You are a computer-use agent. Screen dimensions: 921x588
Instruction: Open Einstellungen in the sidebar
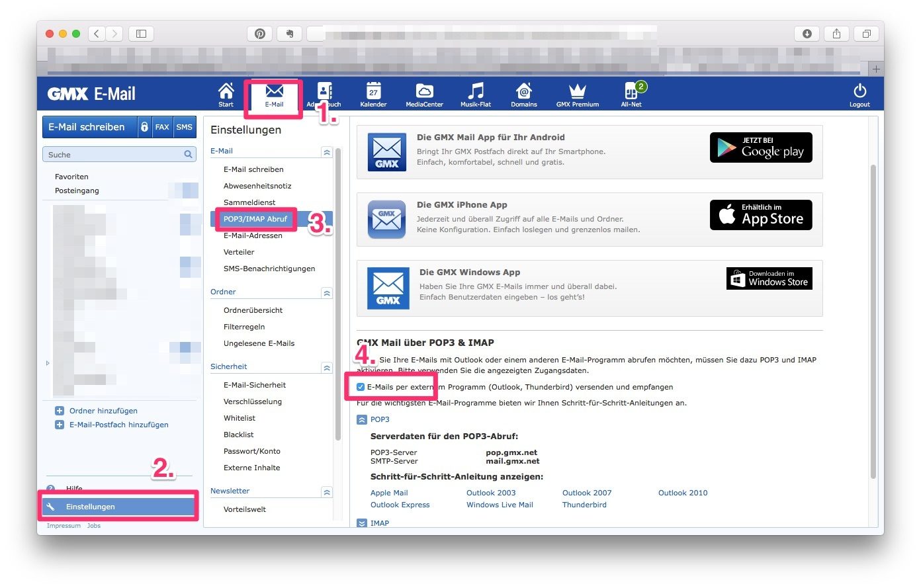pyautogui.click(x=119, y=507)
